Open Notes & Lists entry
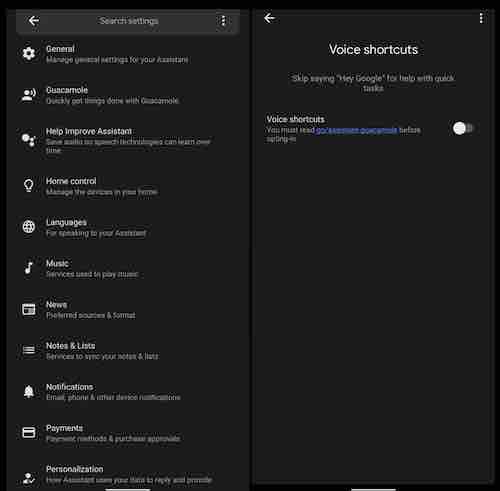Screen dimensions: 500x491 pyautogui.click(x=128, y=351)
